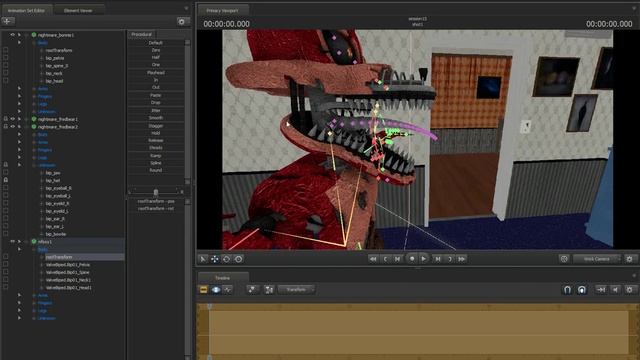Screen dimensions: 640x360
Task: Toggle lock icon for nightmare_fredbear1
Action: coord(6,119)
